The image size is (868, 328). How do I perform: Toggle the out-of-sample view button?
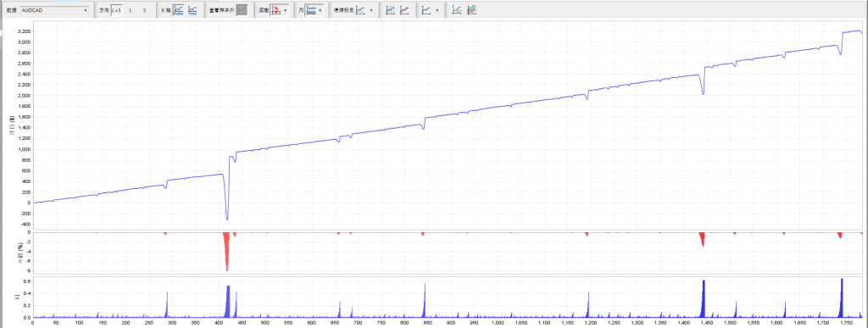(x=242, y=10)
